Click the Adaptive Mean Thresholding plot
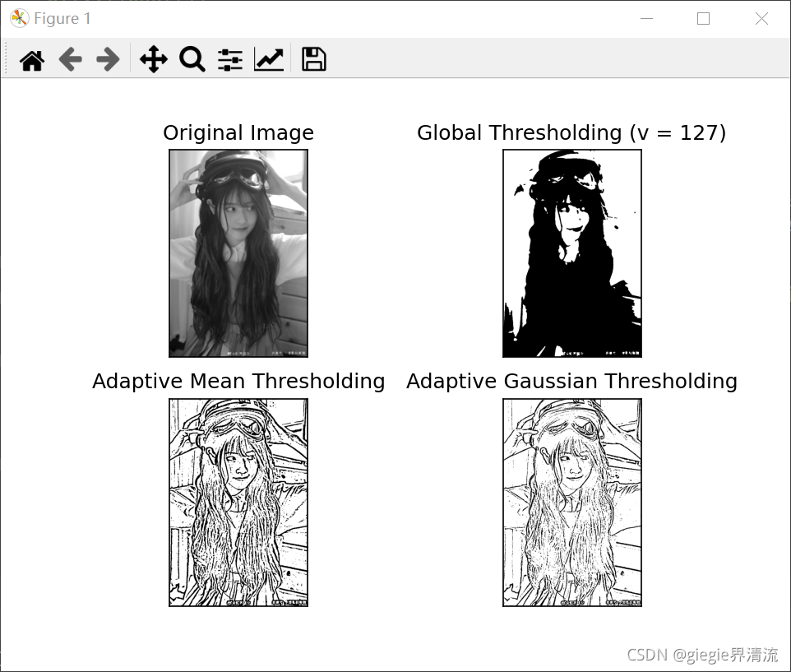Image resolution: width=791 pixels, height=672 pixels. [238, 503]
